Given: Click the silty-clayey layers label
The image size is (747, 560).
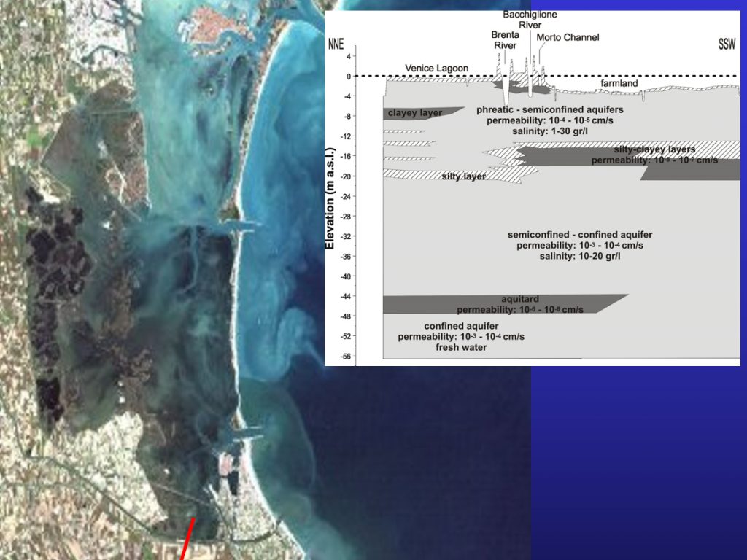Looking at the screenshot, I should [x=654, y=149].
